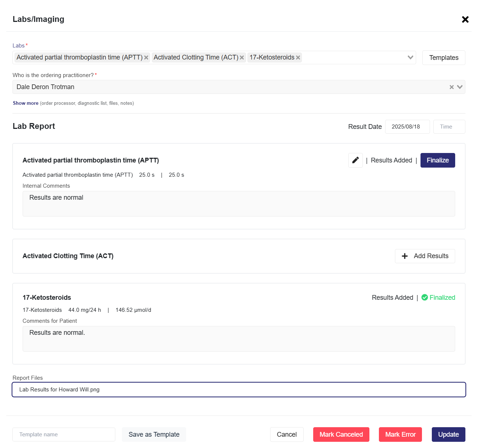
Task: Open the Lab Results for Howard Will.png file
Action: (59, 390)
